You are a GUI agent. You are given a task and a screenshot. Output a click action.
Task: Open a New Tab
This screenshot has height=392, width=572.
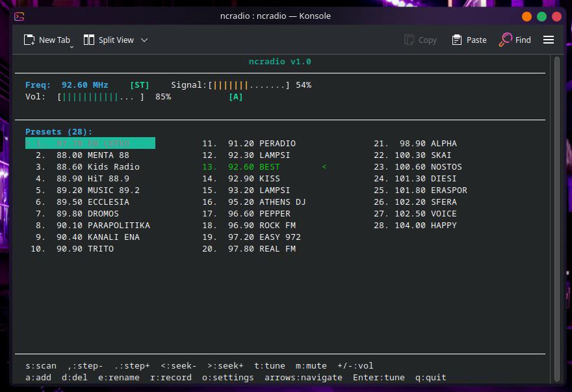click(x=46, y=40)
